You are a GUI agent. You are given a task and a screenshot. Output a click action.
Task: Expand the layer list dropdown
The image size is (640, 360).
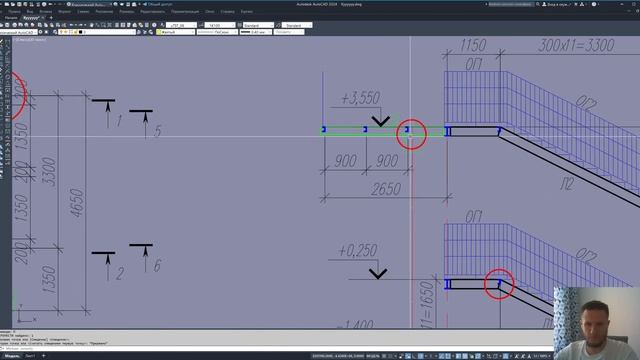(x=97, y=32)
